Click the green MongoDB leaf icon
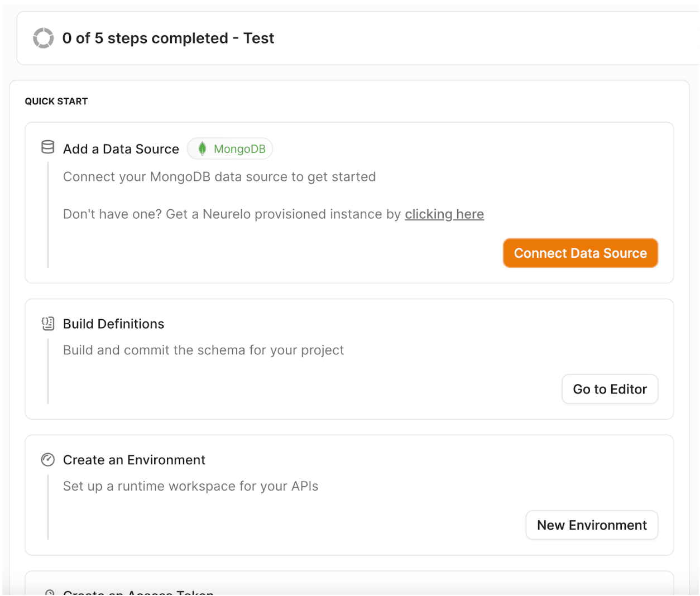 pos(202,148)
